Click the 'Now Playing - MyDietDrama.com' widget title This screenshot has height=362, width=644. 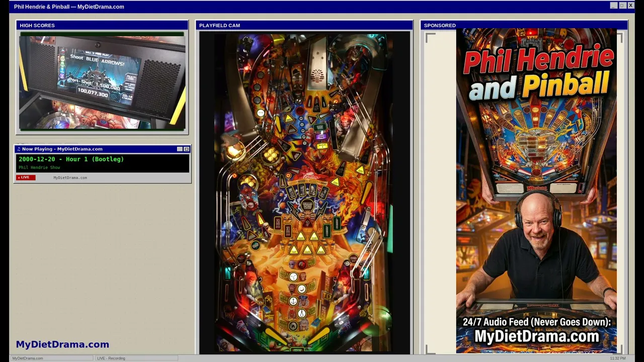tap(62, 149)
